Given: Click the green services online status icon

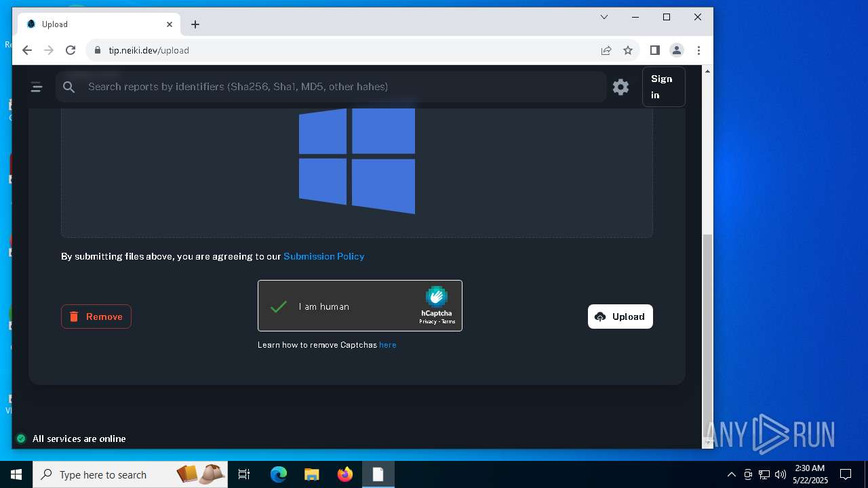Looking at the screenshot, I should (x=21, y=439).
